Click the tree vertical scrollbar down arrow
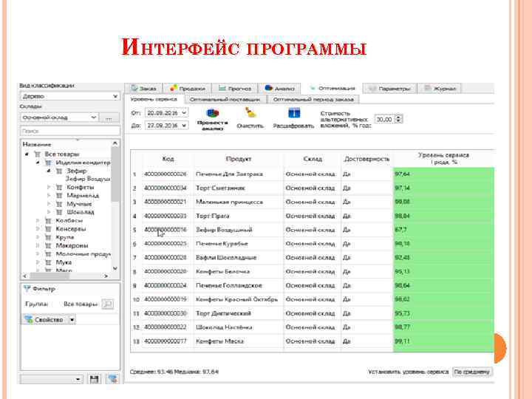 [x=115, y=268]
